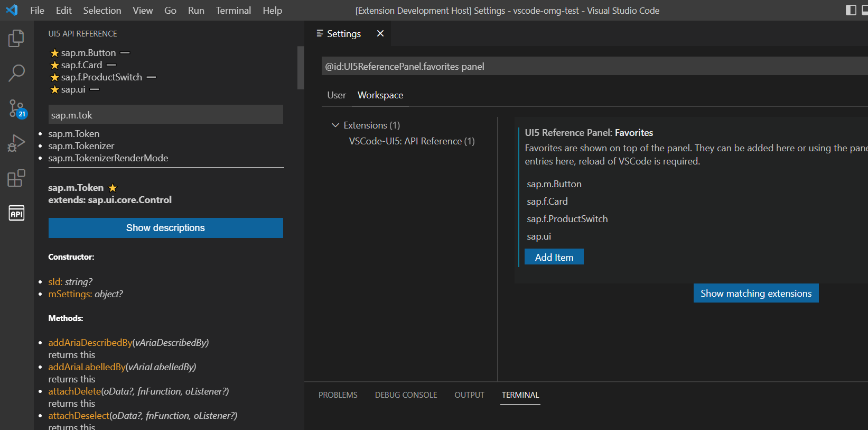Viewport: 868px width, 430px height.
Task: Open the PROBLEMS panel tab
Action: coord(338,395)
